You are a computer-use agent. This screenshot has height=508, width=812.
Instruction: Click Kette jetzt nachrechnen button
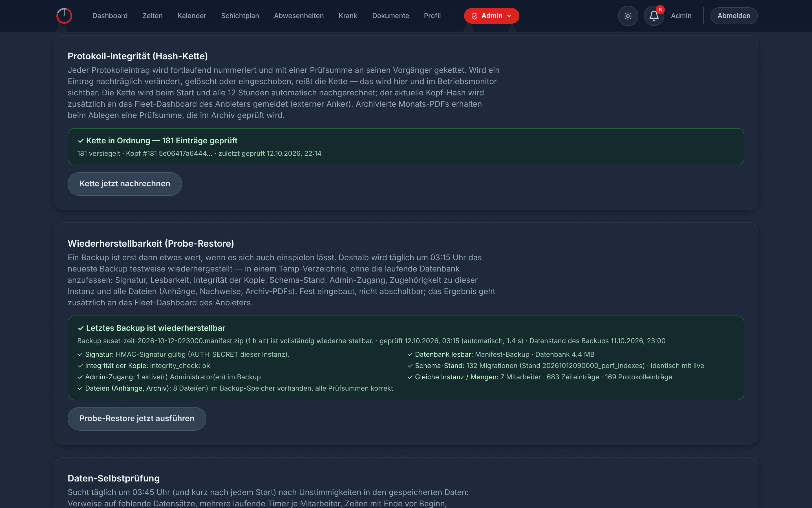125,184
